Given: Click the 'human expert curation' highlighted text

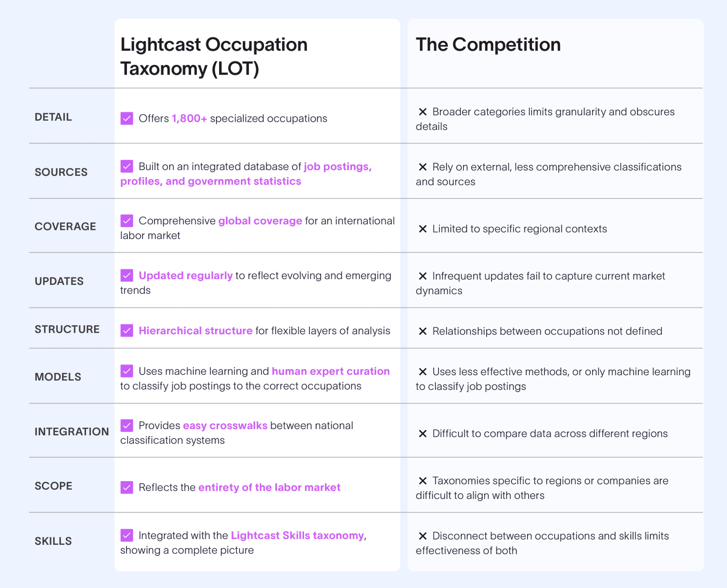Looking at the screenshot, I should coord(330,371).
